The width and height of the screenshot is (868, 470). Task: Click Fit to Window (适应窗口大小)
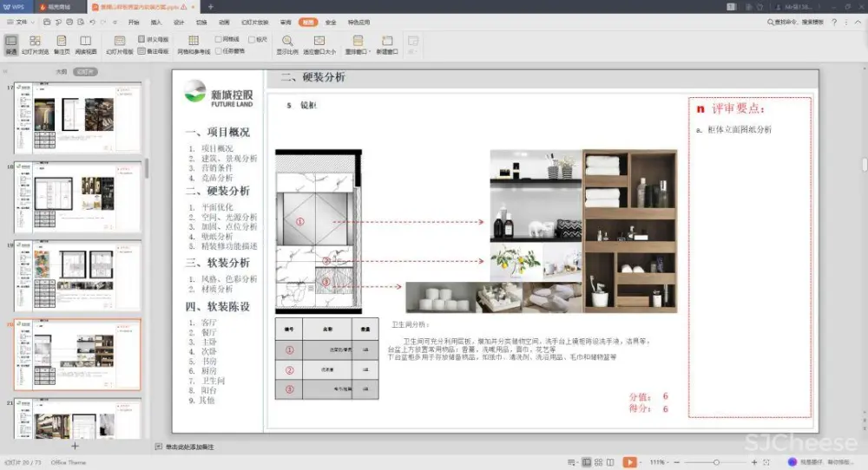point(319,44)
